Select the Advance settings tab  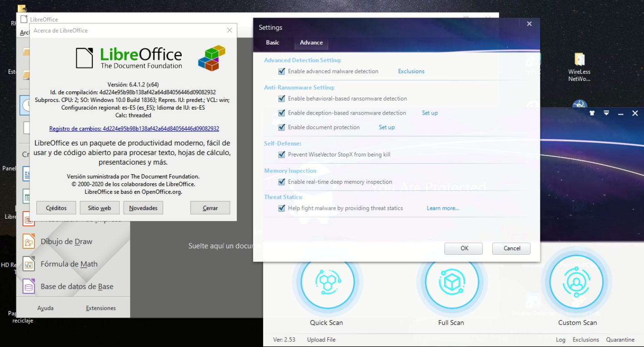point(311,43)
